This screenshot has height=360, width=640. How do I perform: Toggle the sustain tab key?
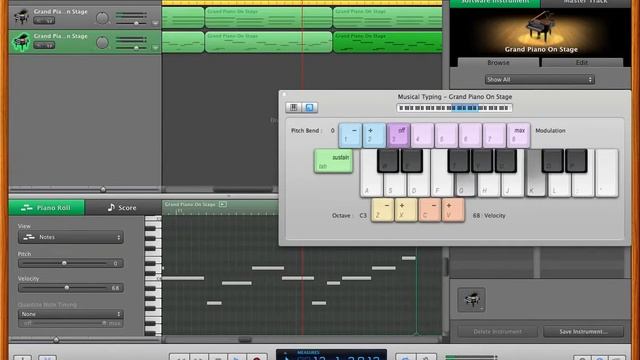pos(333,161)
